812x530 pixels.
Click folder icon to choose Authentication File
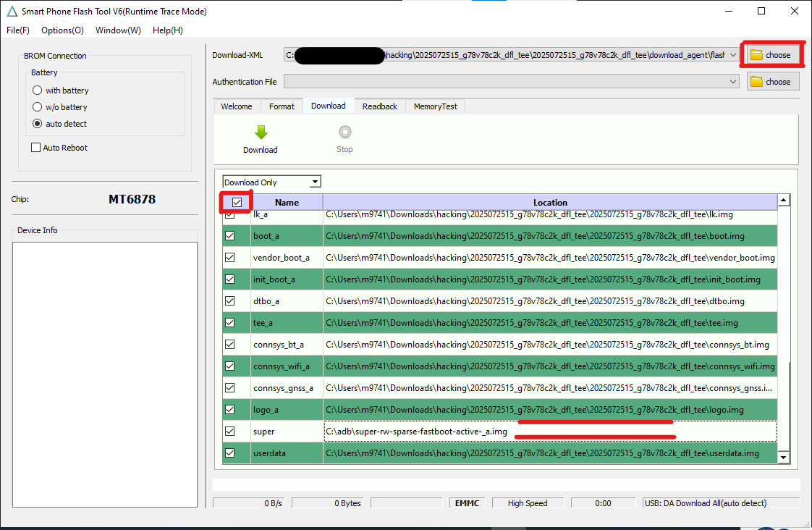coord(757,82)
